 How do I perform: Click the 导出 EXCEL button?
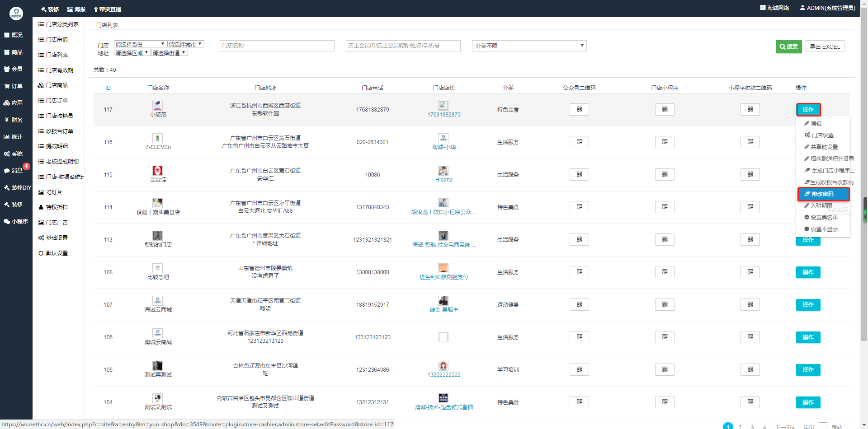[x=825, y=47]
